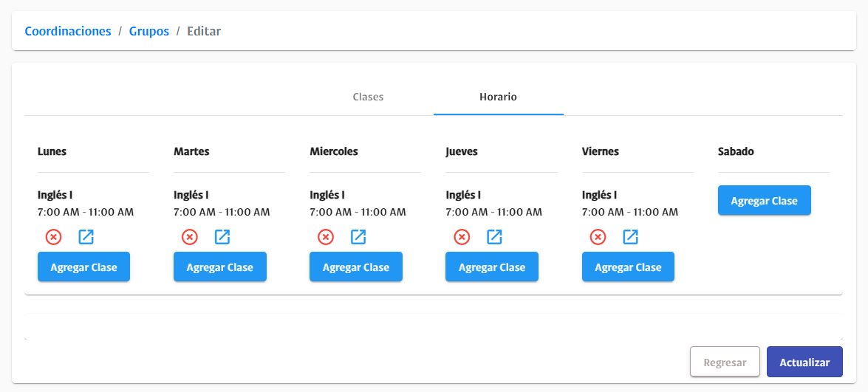
Task: Open the Coordinaciones breadcrumb link
Action: pyautogui.click(x=68, y=31)
